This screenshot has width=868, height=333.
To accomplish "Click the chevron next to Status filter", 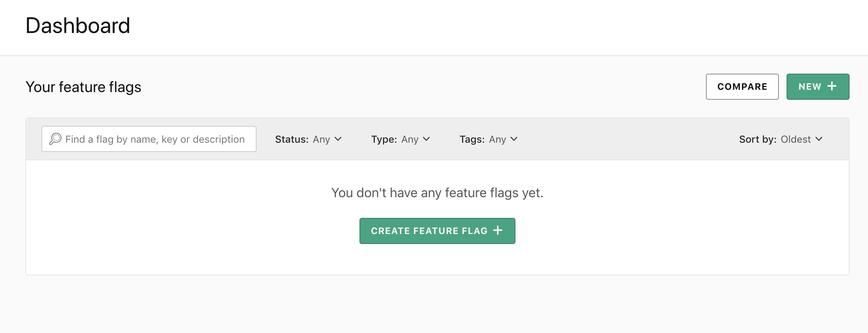I will click(x=338, y=139).
